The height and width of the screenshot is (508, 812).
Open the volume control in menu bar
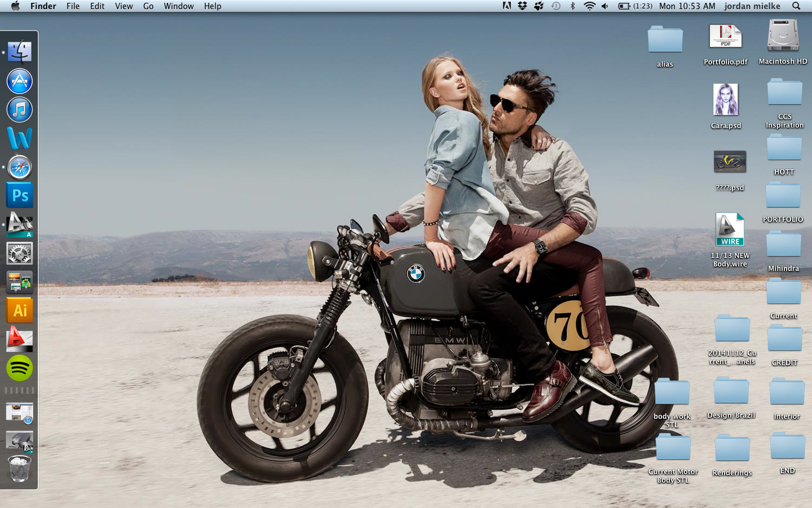[604, 6]
